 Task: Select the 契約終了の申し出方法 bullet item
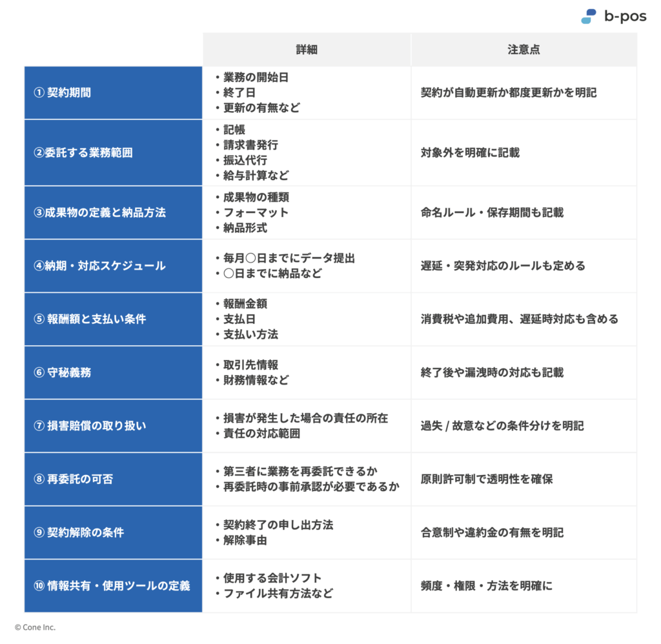[274, 525]
